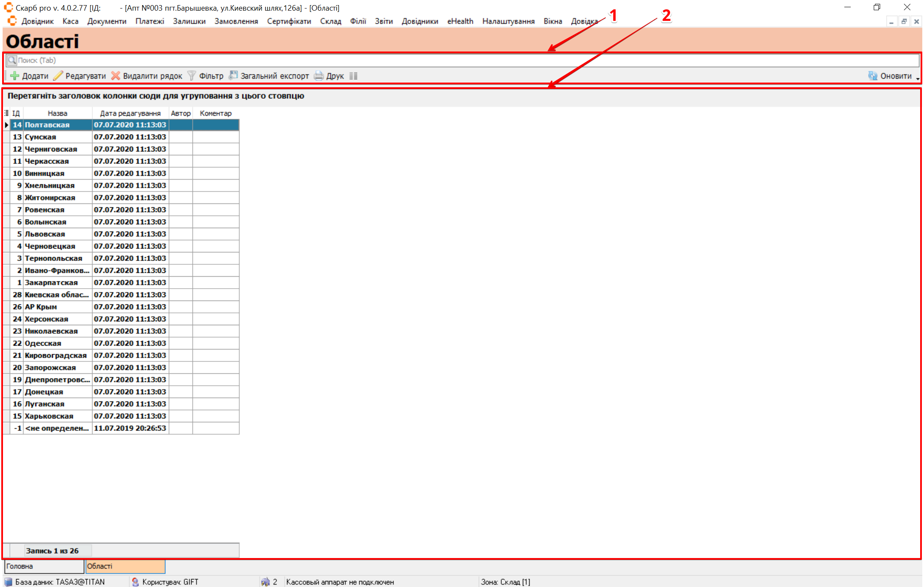Viewport: 924px width, 587px height.
Task: Click the Додати (Add) plus icon
Action: 15,76
